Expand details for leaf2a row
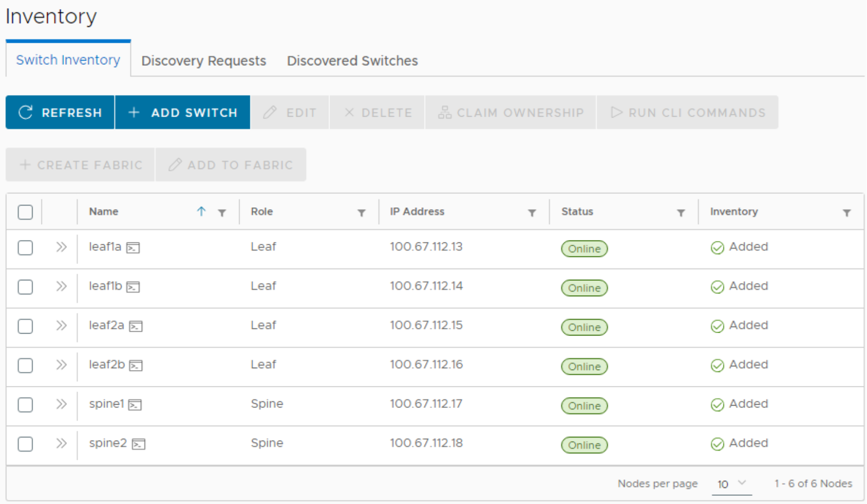867x504 pixels. pos(61,326)
